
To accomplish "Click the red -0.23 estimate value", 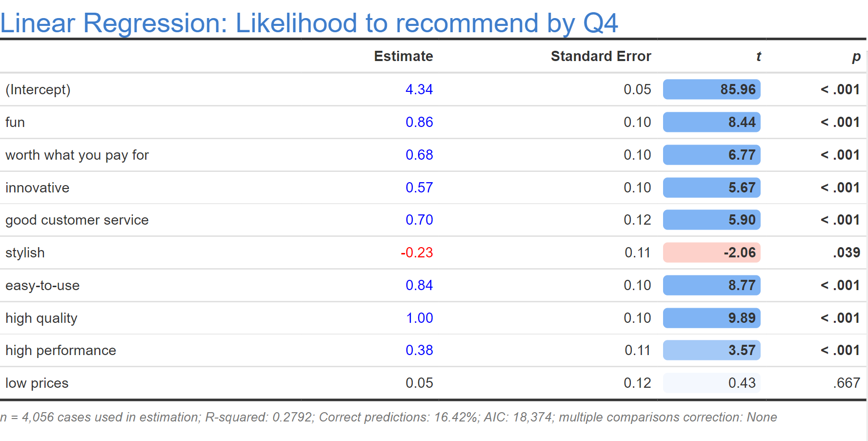I will (417, 252).
